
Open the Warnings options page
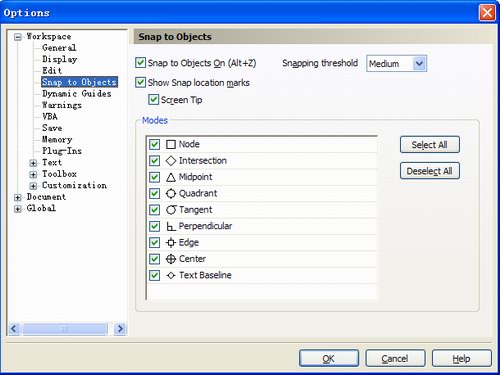[62, 105]
